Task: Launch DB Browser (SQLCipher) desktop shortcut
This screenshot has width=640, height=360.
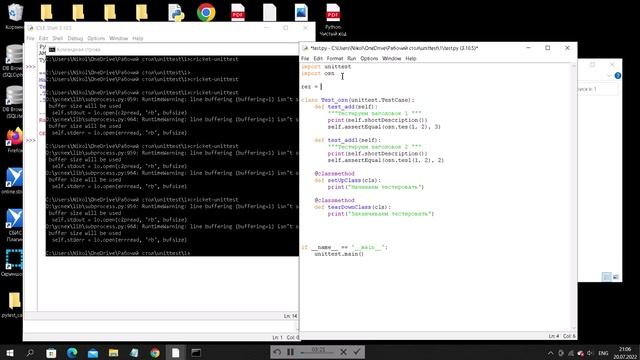Action: pos(13,60)
